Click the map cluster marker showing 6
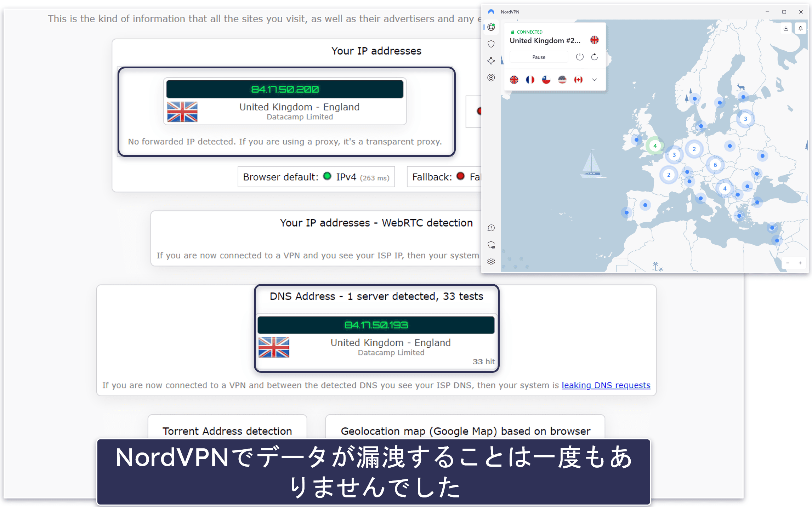The width and height of the screenshot is (812, 507). pos(715,165)
